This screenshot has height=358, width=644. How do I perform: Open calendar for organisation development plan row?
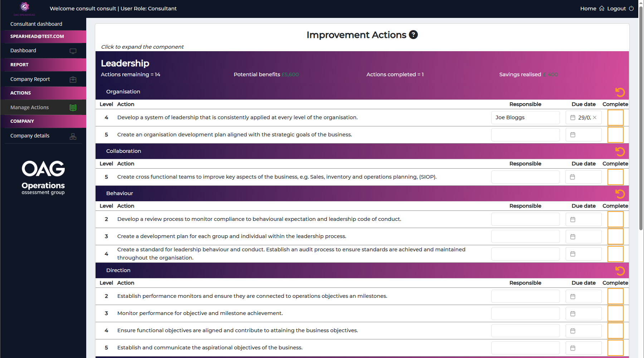coord(573,135)
